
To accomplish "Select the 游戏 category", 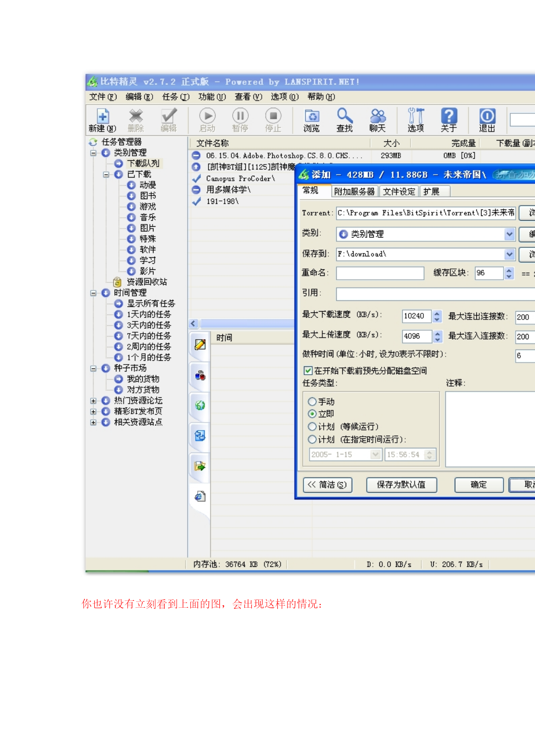I will point(148,206).
